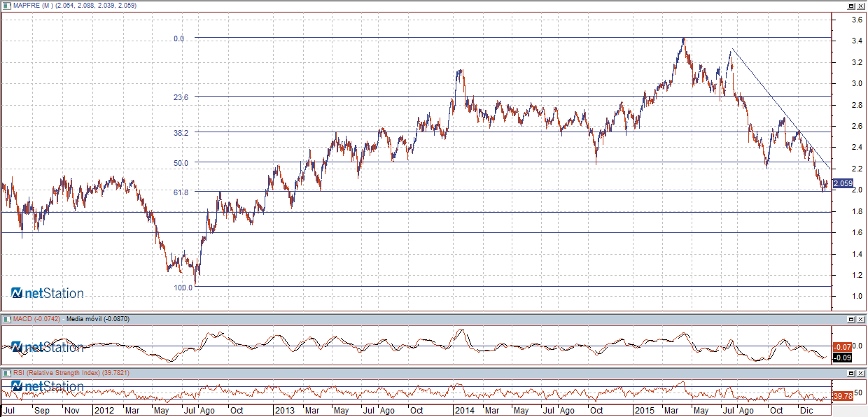Click the 2013 date axis label

pyautogui.click(x=284, y=411)
